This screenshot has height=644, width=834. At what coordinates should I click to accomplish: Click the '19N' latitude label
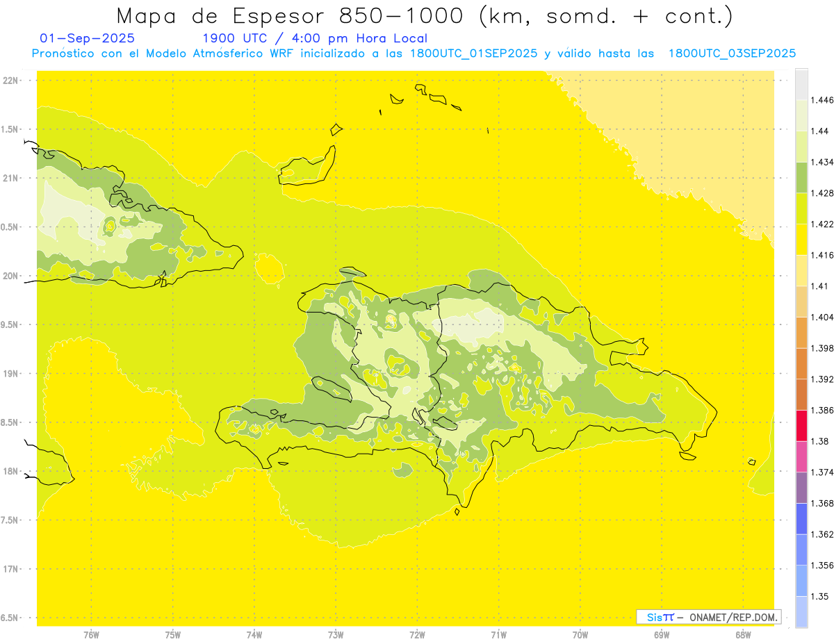[10, 373]
